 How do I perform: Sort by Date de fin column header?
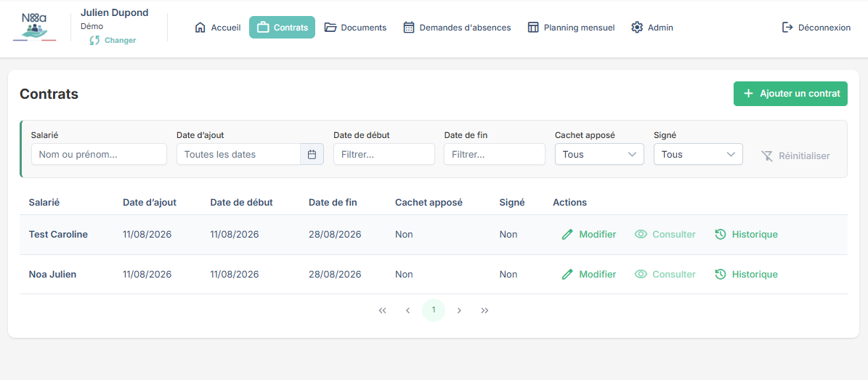tap(333, 202)
